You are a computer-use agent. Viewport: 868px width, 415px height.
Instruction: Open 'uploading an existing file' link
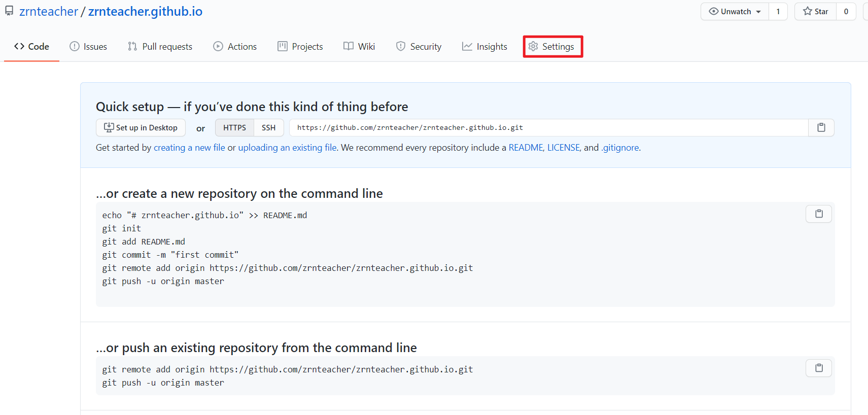(287, 148)
